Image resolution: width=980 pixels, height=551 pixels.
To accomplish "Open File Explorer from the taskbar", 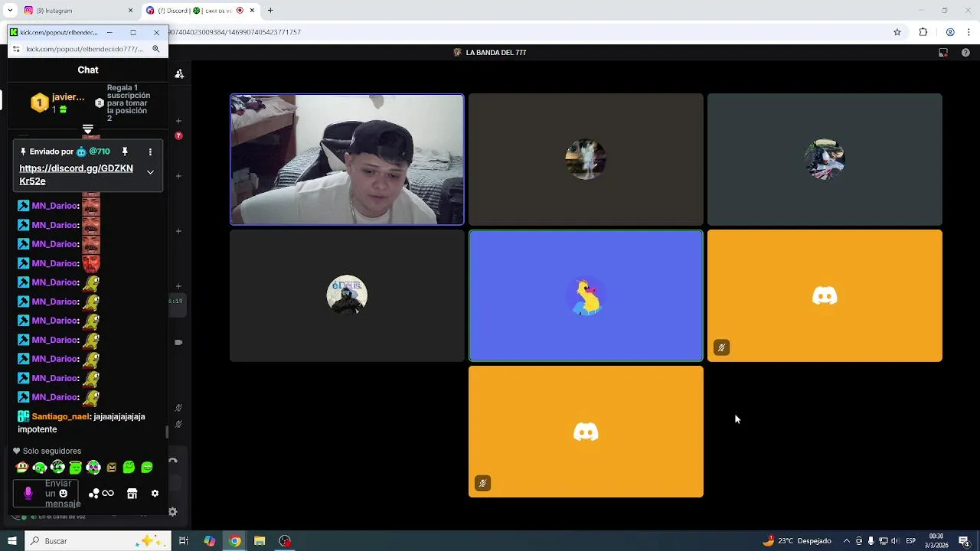I will (260, 541).
